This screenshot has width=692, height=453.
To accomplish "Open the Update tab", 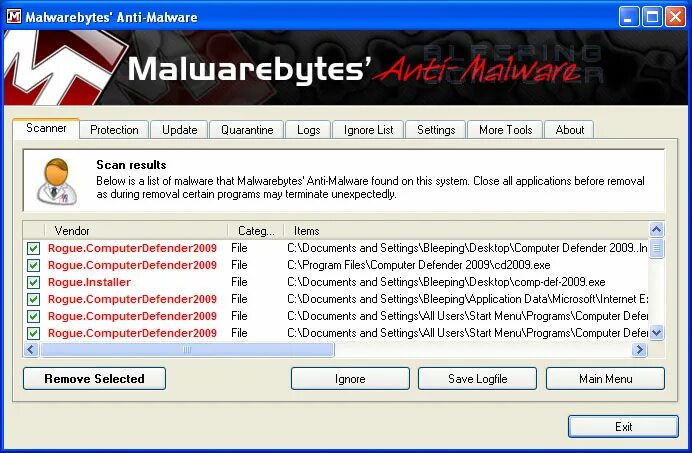I will (179, 130).
